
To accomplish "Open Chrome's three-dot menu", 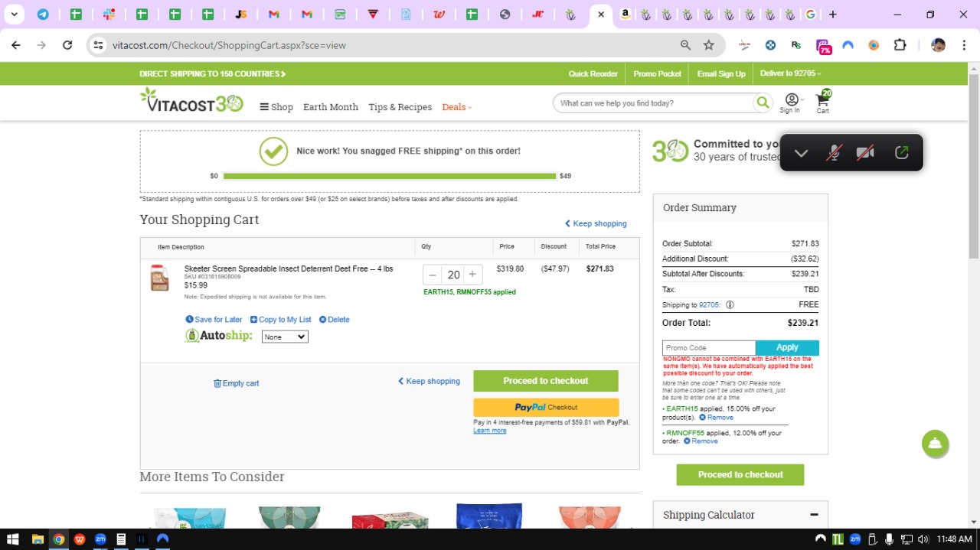I will point(963,45).
